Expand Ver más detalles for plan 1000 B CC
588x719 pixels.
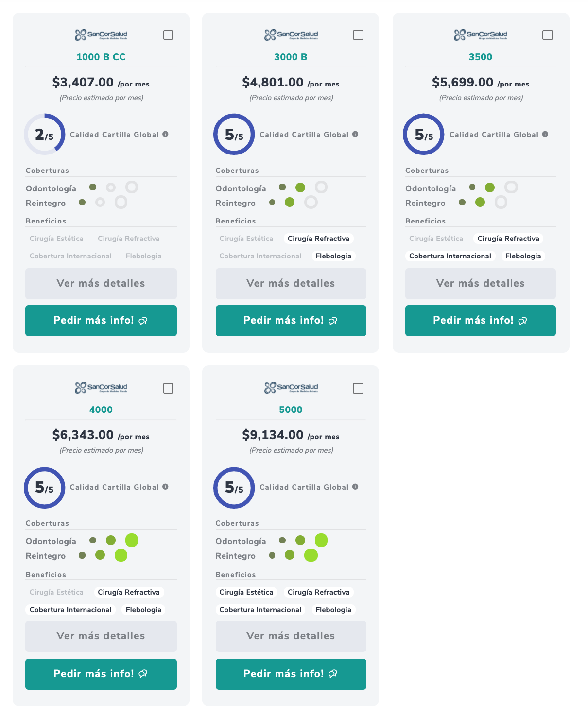pyautogui.click(x=101, y=283)
